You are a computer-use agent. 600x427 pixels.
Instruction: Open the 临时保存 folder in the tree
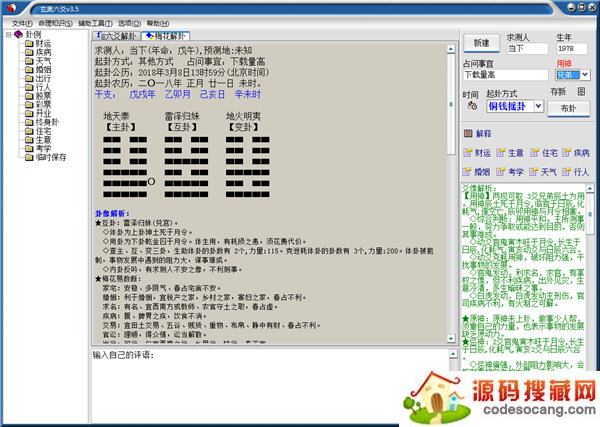(46, 157)
